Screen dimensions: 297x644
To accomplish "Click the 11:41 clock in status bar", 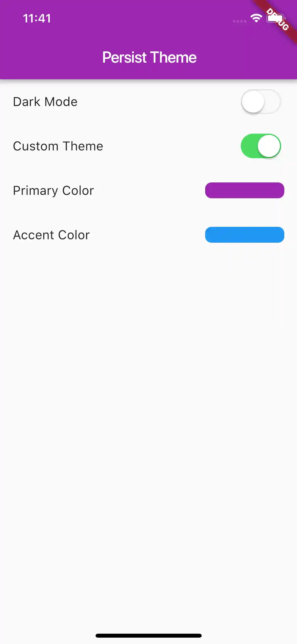I will (37, 19).
